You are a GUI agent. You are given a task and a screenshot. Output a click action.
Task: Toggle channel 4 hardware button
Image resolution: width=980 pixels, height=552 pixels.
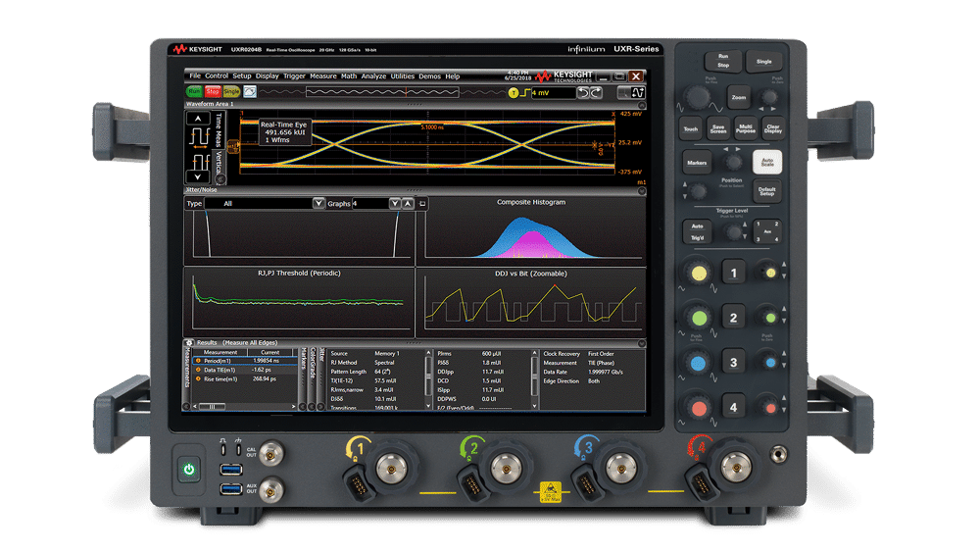(x=733, y=407)
